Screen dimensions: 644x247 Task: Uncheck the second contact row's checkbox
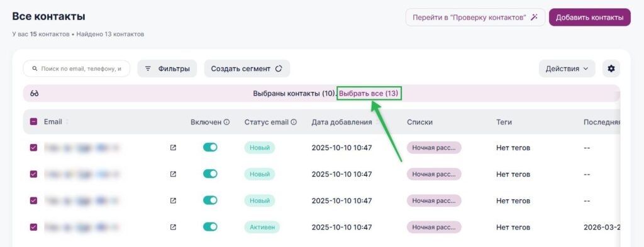[34, 174]
